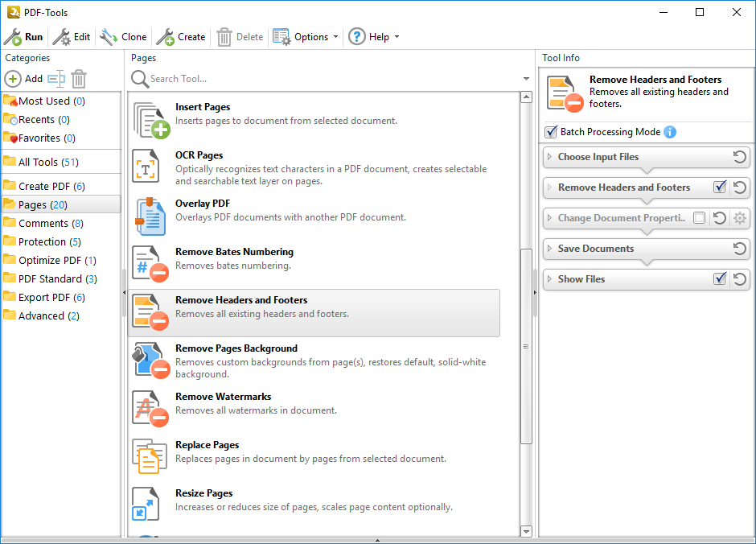Viewport: 756px width, 544px height.
Task: Click the Run tool icon in toolbar
Action: (13, 37)
